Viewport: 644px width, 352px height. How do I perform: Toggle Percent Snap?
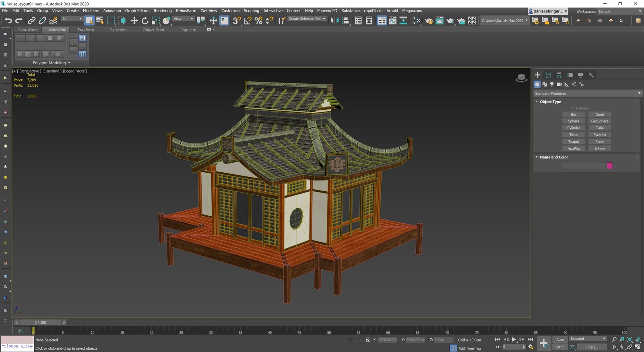point(258,21)
